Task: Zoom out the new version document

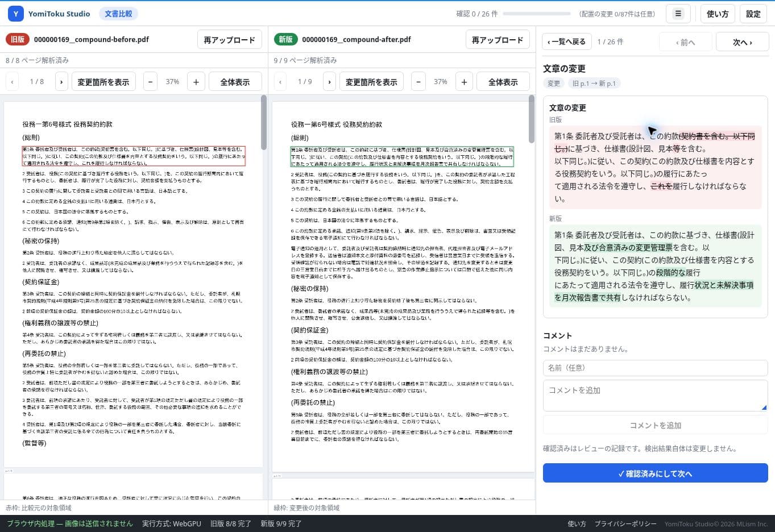Action: point(418,82)
